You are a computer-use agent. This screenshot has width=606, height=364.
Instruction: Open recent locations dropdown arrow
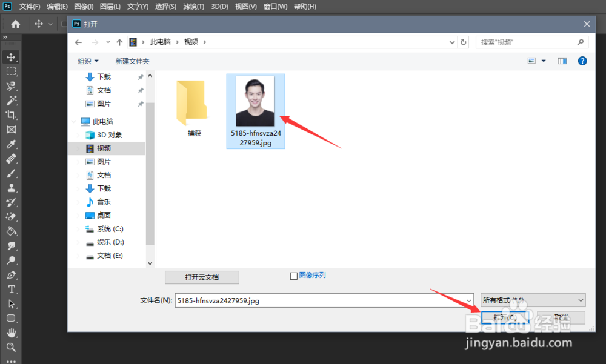(x=108, y=42)
